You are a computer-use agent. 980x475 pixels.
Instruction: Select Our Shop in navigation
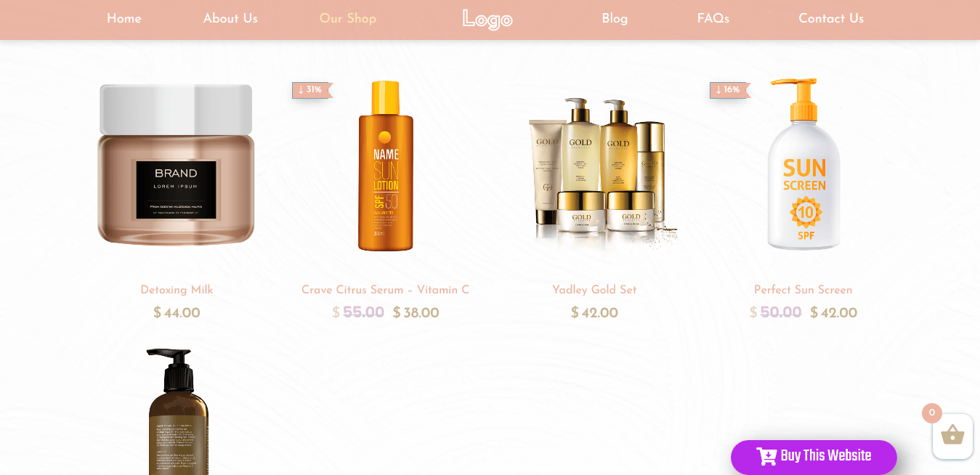coord(348,19)
